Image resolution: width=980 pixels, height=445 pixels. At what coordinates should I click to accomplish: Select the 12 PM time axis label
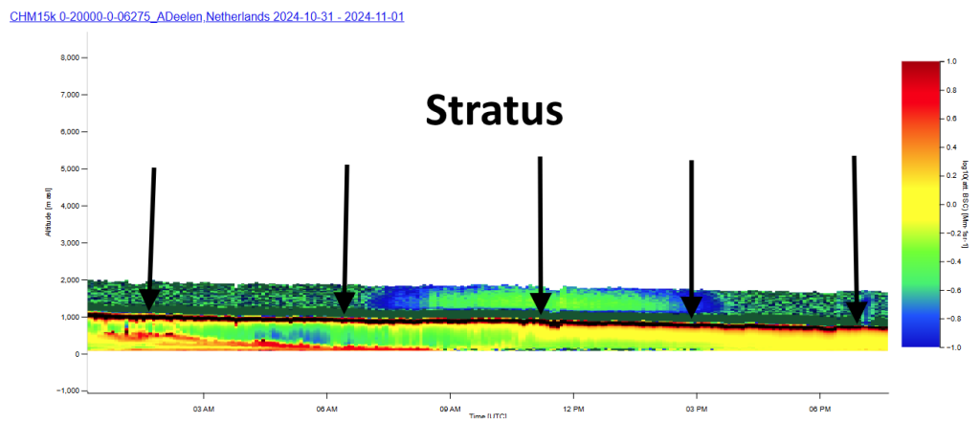[x=573, y=408]
